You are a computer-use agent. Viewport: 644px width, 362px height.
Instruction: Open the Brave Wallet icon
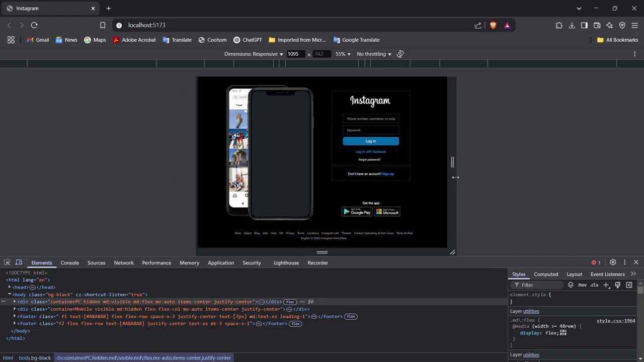(x=597, y=25)
